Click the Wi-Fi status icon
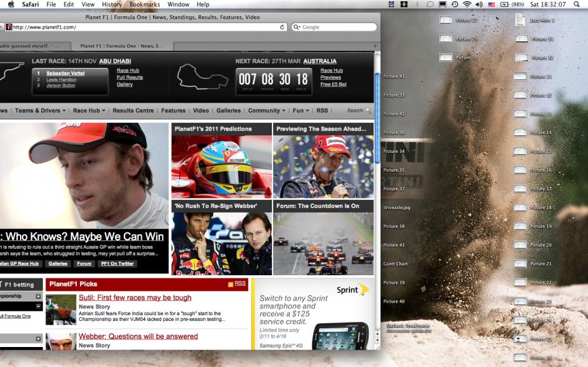Image resolution: width=588 pixels, height=367 pixels. pyautogui.click(x=467, y=4)
